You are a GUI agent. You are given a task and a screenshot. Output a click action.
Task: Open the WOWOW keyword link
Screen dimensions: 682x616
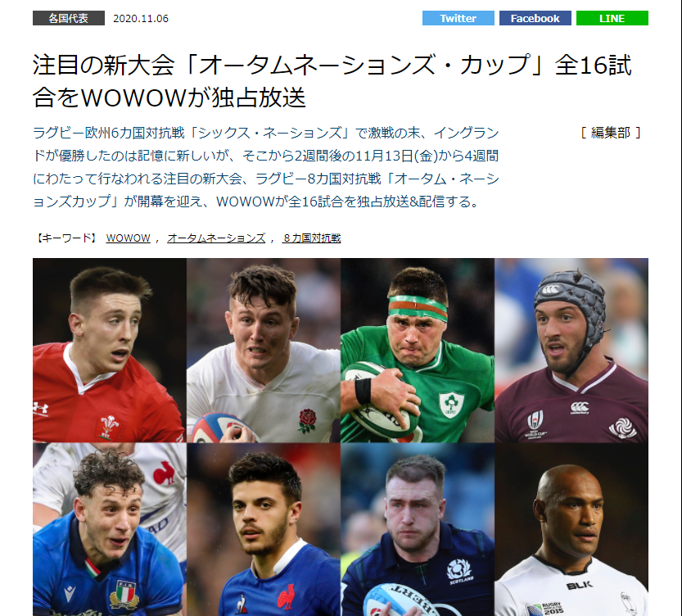click(x=129, y=238)
